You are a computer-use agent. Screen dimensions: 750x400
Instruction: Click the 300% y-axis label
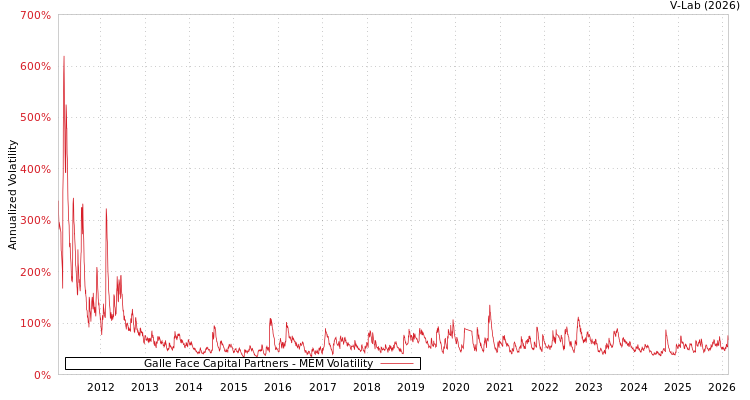(x=35, y=221)
